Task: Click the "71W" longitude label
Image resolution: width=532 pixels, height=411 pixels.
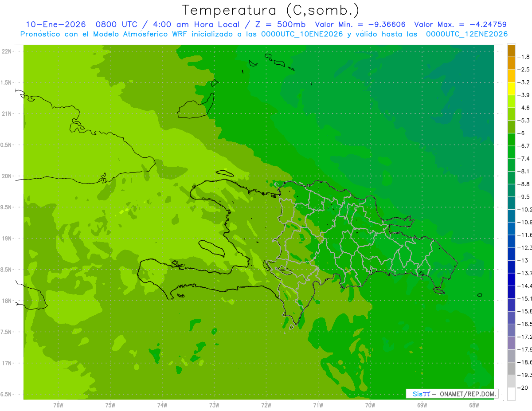Action: point(318,405)
